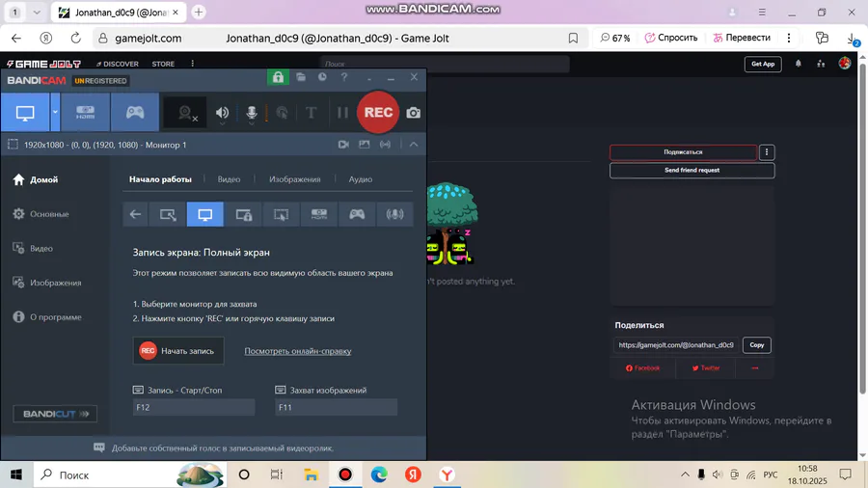Toggle microphone recording icon
The width and height of the screenshot is (868, 488).
(x=252, y=113)
